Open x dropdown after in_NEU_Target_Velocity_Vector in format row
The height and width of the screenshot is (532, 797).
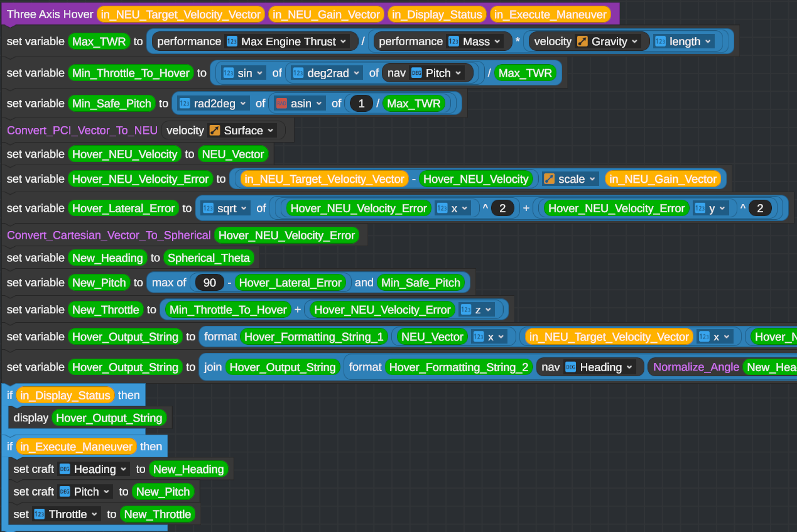click(715, 337)
